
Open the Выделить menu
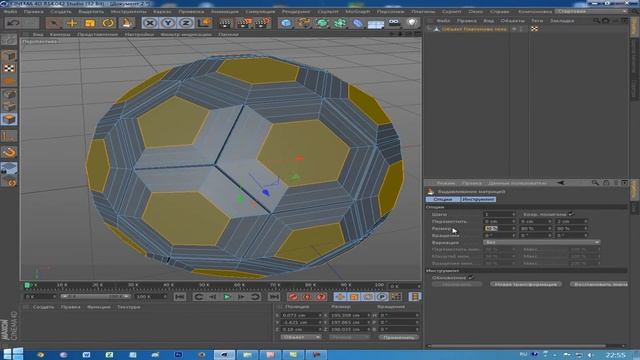[91, 12]
